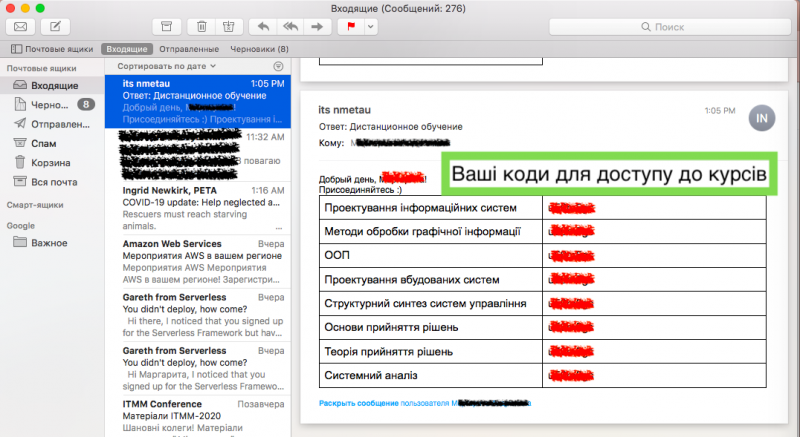This screenshot has height=437, width=800.
Task: Click the Проектування інформаційних систем cell
Action: pos(431,208)
